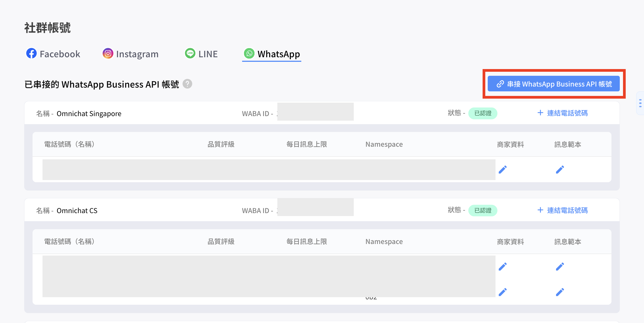Screen dimensions: 644x323
Task: Edit merchant profile for second Omnichat CS number
Action: 503,292
